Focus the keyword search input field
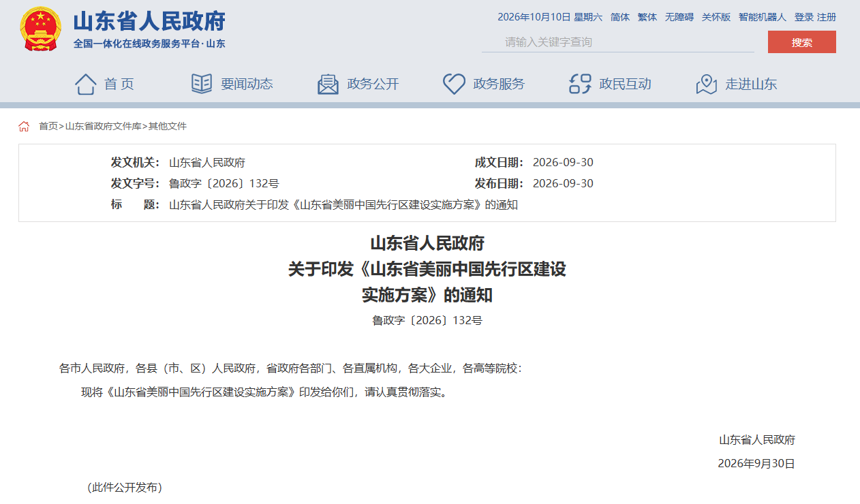Screen dimensions: 860x504 point(618,42)
